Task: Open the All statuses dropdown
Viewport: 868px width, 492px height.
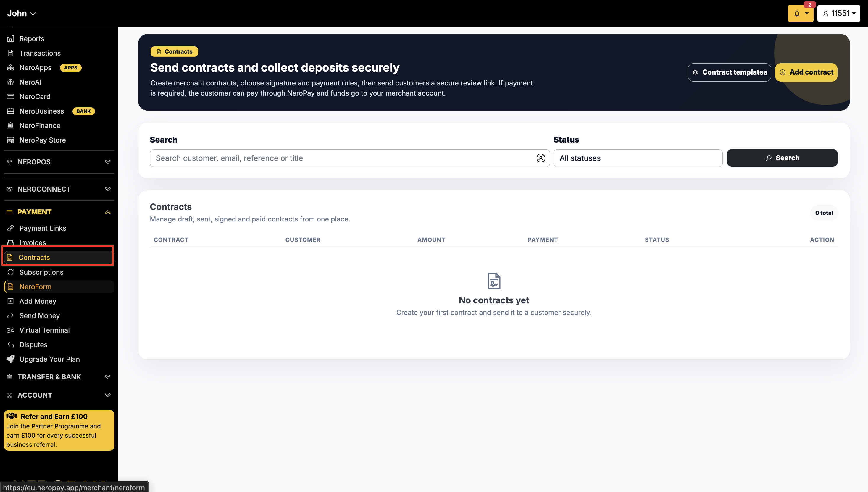Action: point(638,158)
